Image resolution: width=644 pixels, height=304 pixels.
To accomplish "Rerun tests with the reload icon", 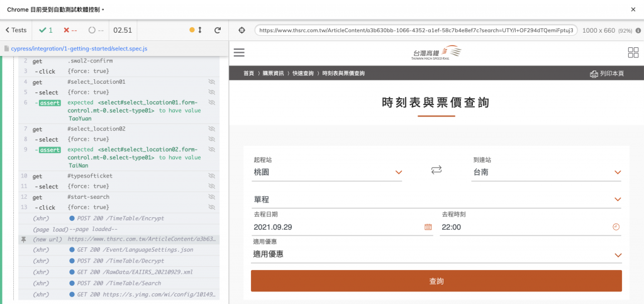I will tap(218, 30).
